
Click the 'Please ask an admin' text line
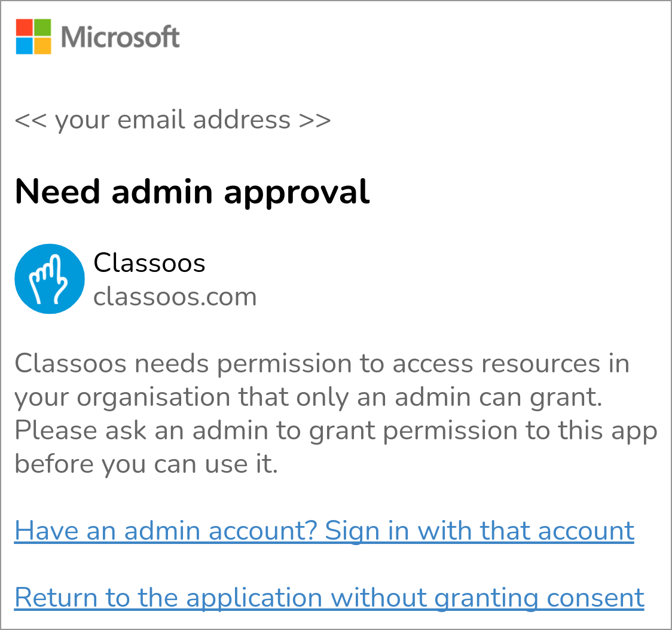click(335, 431)
